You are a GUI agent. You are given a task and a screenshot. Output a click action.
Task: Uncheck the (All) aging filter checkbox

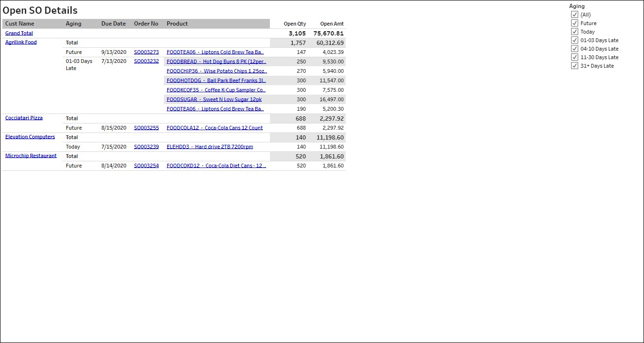(x=574, y=15)
